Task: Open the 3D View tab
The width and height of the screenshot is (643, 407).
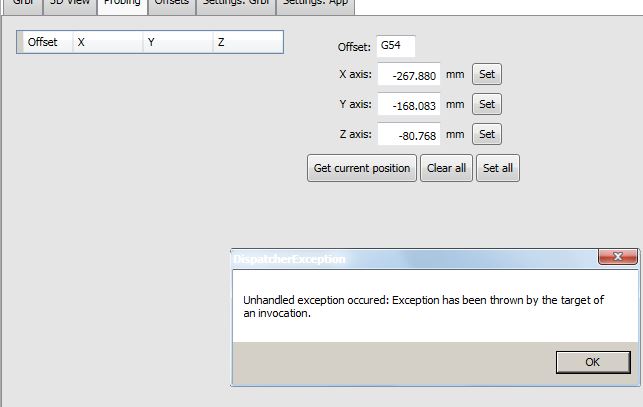Action: [70, 4]
